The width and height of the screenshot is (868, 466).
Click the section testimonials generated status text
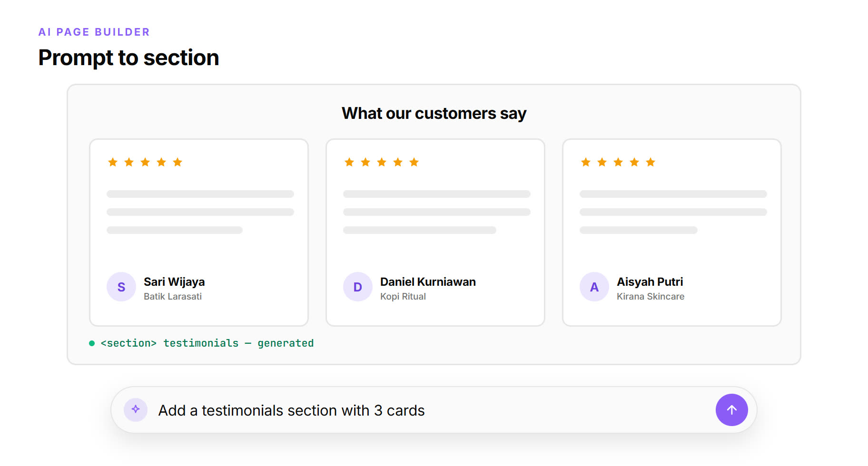pos(207,343)
